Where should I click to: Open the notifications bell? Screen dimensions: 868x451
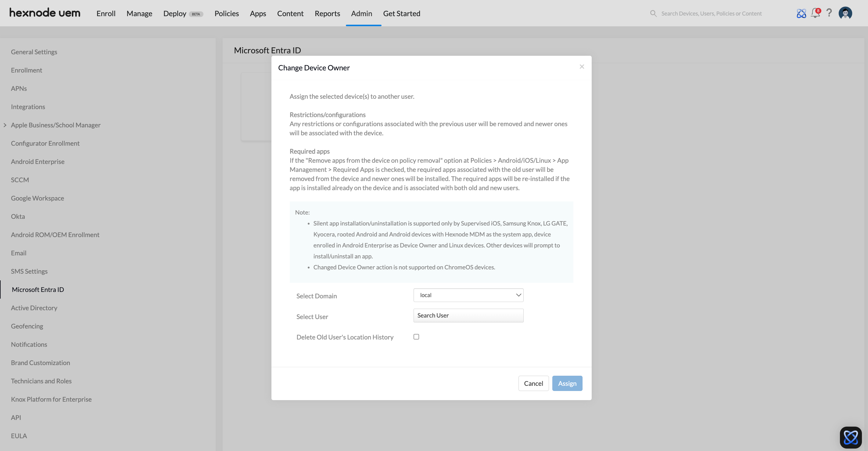point(816,13)
